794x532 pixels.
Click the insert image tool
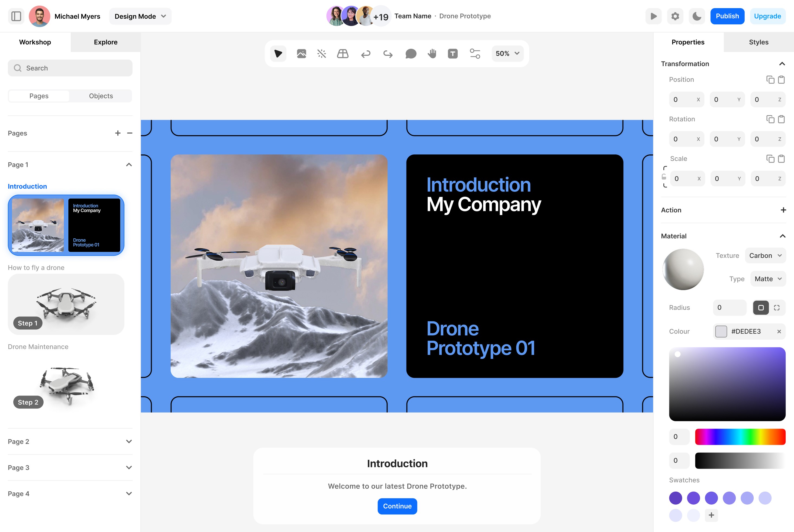click(301, 54)
